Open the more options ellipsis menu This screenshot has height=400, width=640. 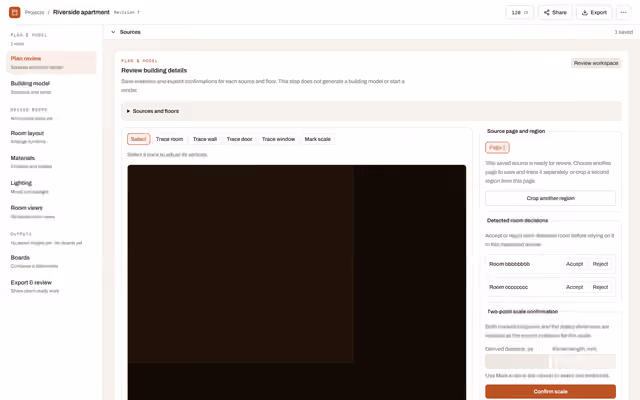coord(623,12)
